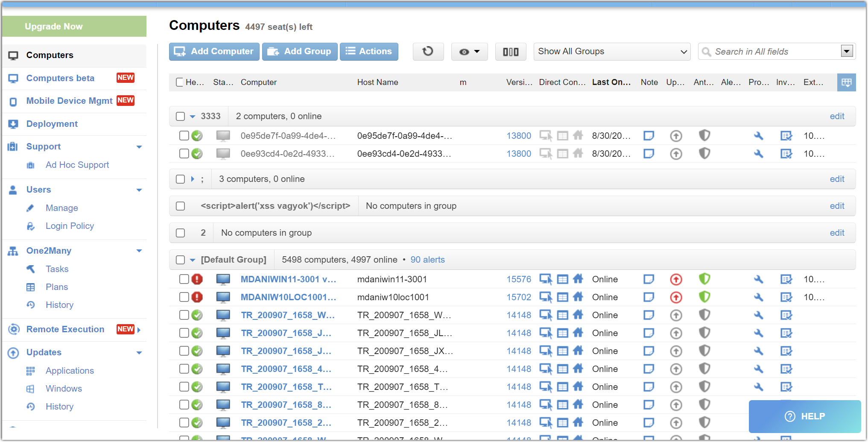The image size is (868, 442).
Task: Open inventory icon for 0ee93cd4 row
Action: (786, 154)
